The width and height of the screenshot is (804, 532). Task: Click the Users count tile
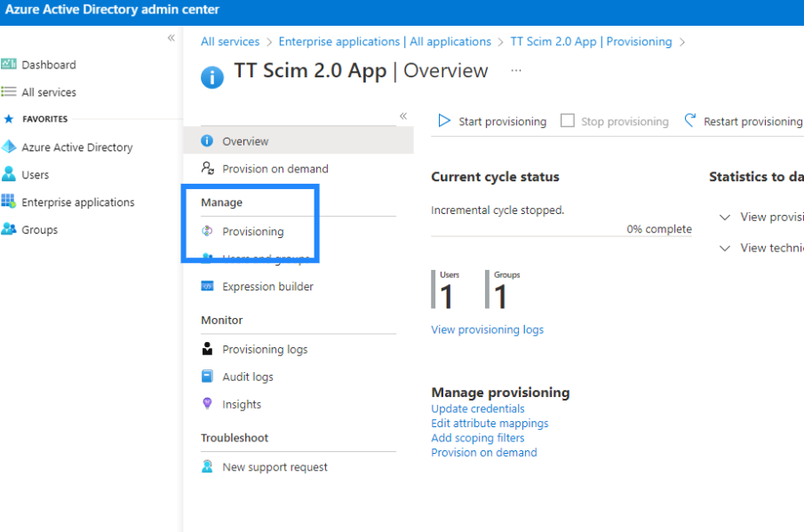(x=446, y=290)
